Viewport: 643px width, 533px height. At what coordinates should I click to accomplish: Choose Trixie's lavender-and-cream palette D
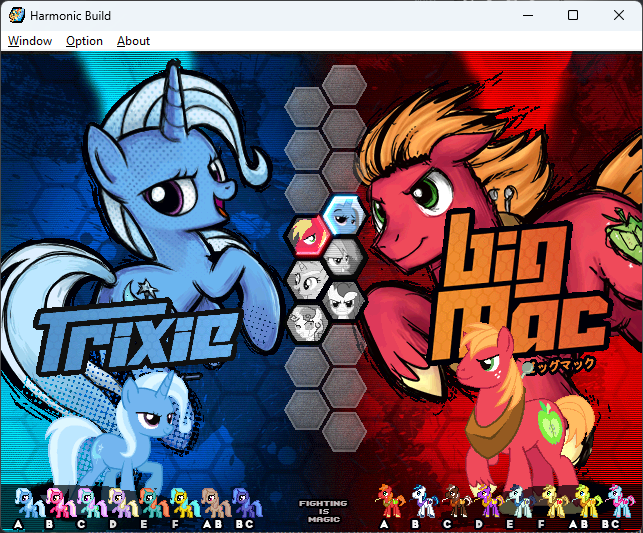click(123, 502)
